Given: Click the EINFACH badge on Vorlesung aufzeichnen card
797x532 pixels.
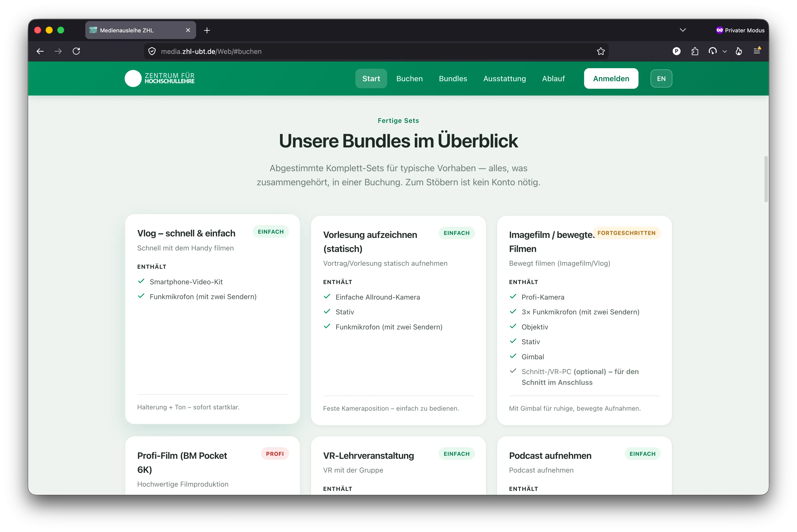Looking at the screenshot, I should point(456,233).
